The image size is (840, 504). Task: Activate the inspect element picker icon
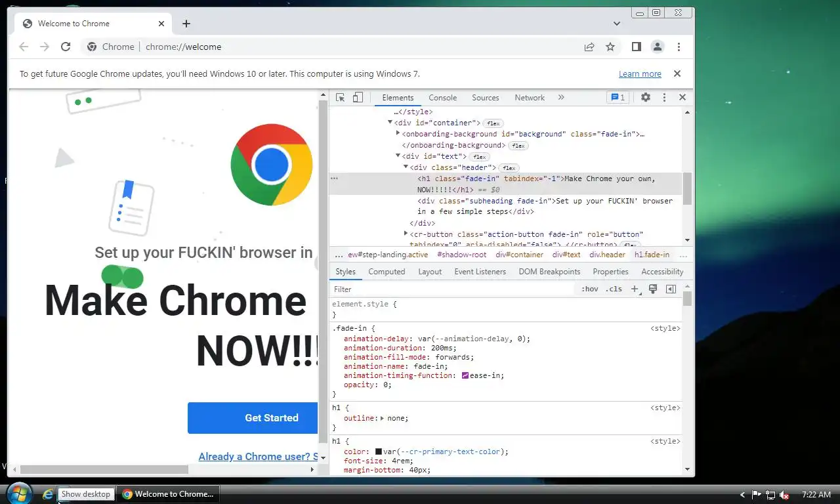[x=340, y=97]
